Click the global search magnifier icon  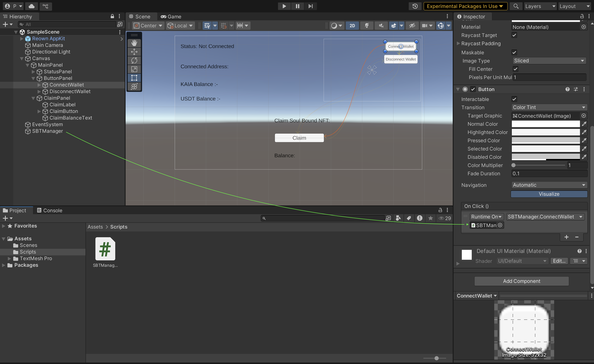tap(516, 6)
